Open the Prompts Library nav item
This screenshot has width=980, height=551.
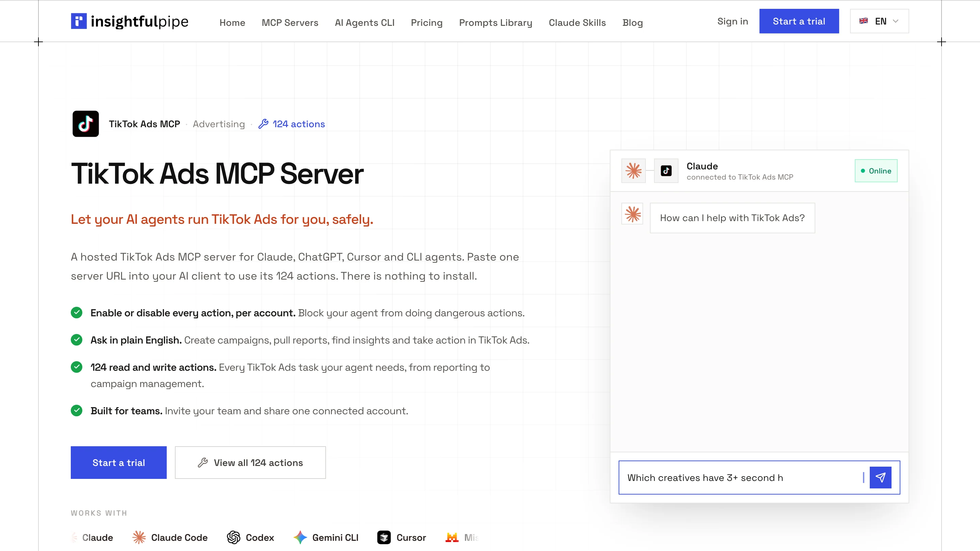coord(495,22)
